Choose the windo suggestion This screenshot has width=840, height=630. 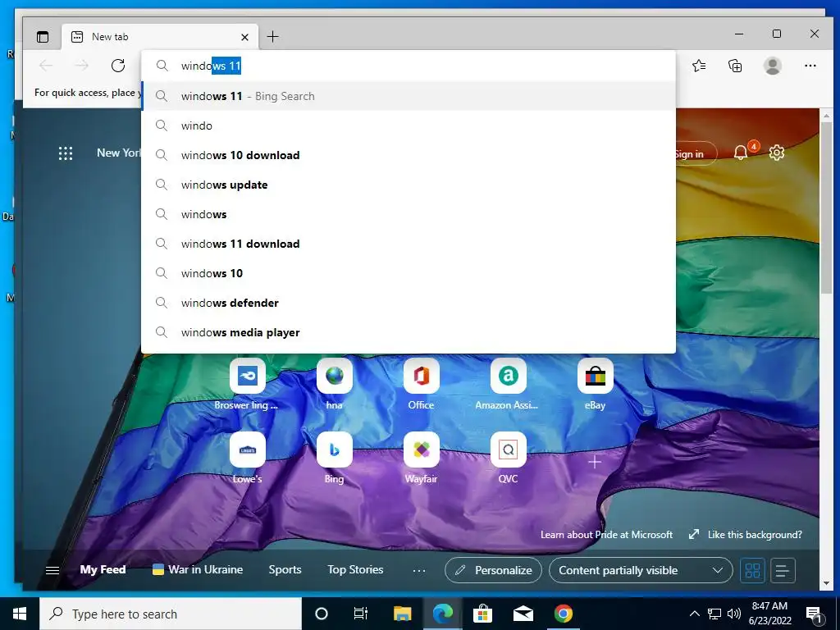click(409, 126)
